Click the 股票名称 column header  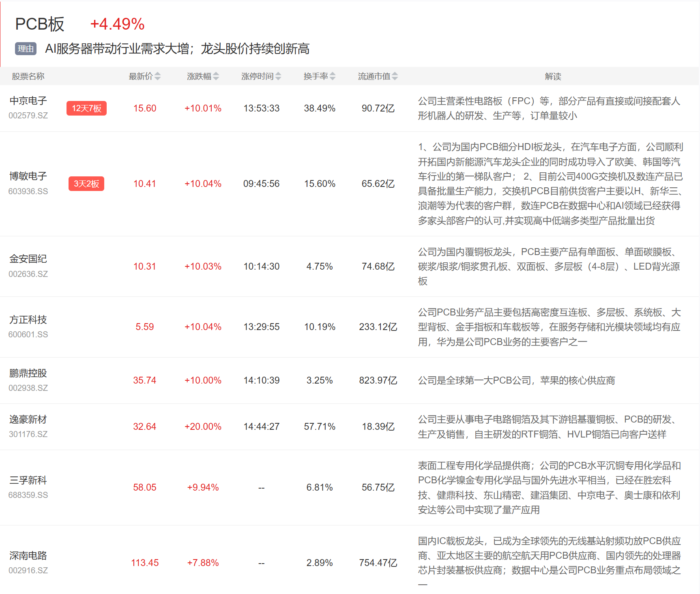tap(28, 76)
